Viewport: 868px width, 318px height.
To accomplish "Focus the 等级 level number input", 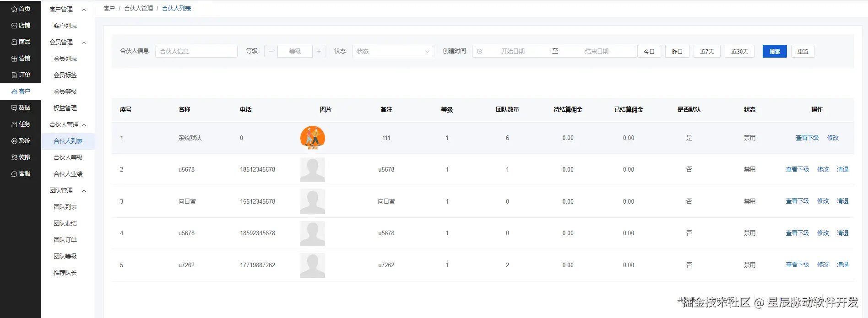I will tap(295, 51).
